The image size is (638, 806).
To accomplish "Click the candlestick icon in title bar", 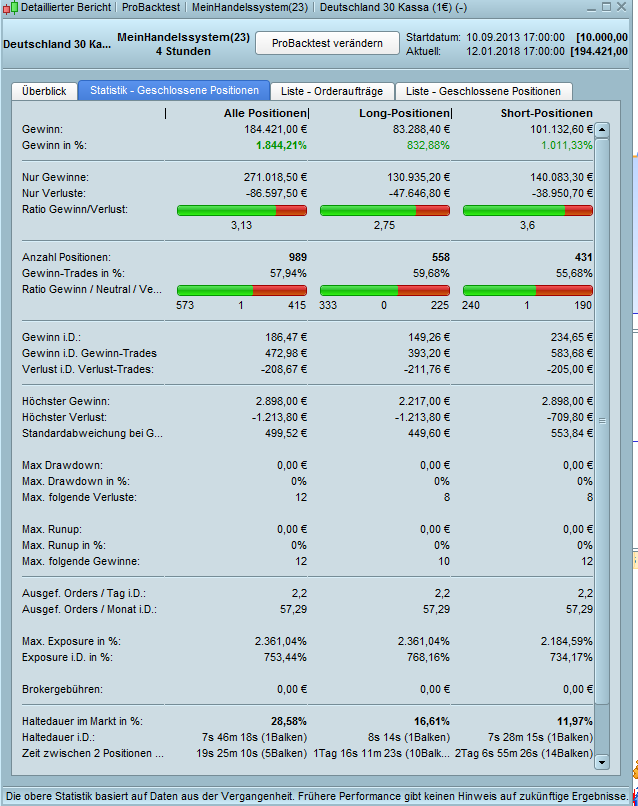I will coord(10,7).
